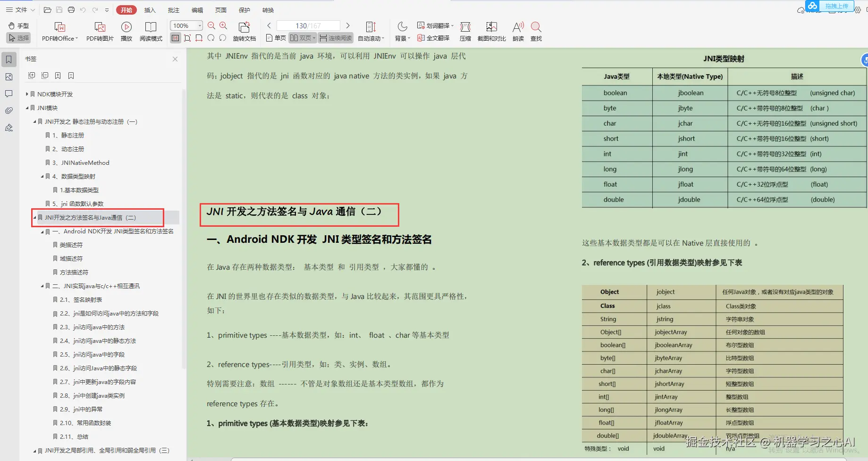868x461 pixels.
Task: Switch to 保护 tab
Action: [x=244, y=10]
